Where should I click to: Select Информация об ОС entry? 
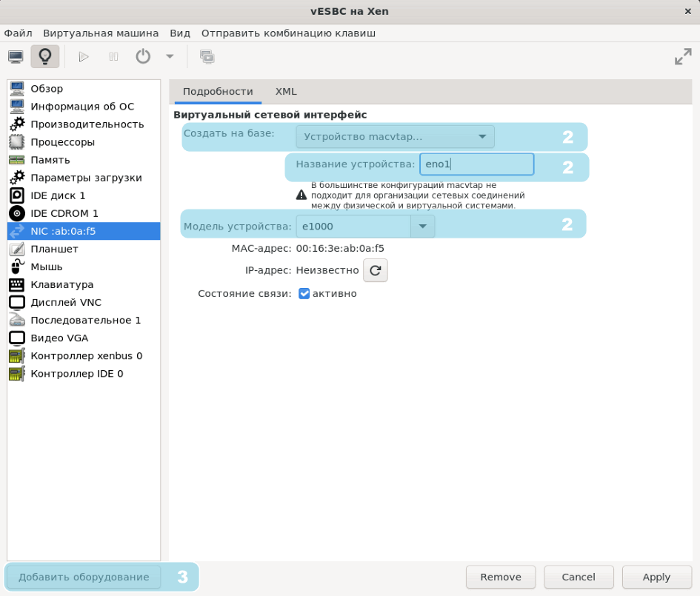(84, 106)
